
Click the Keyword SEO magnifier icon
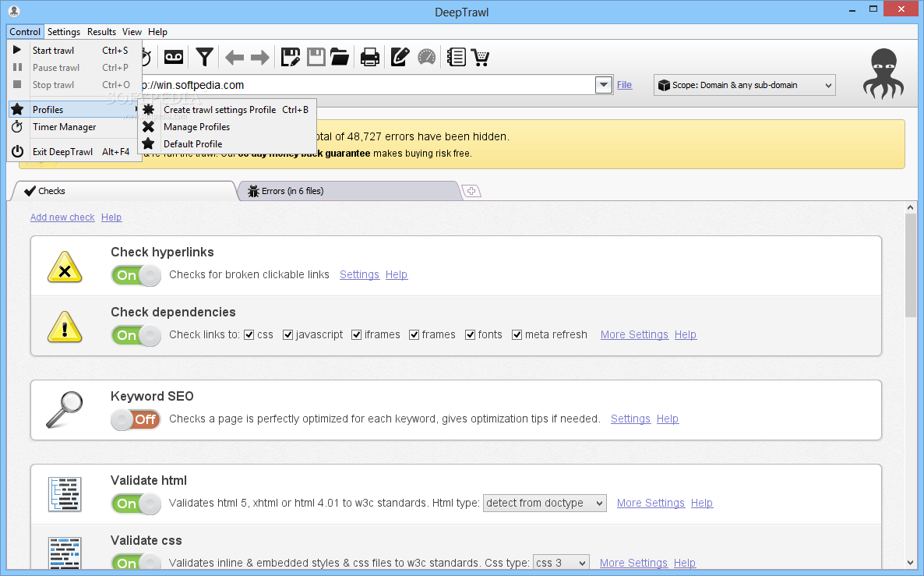click(x=65, y=409)
